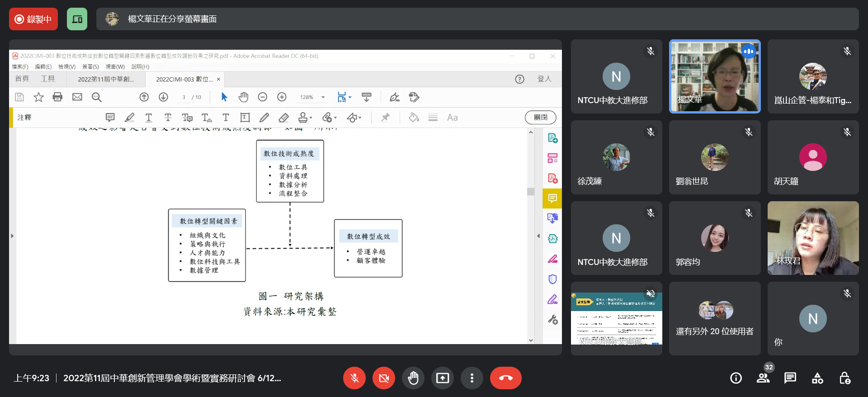
Task: Open the in-call chat panel
Action: point(790,378)
